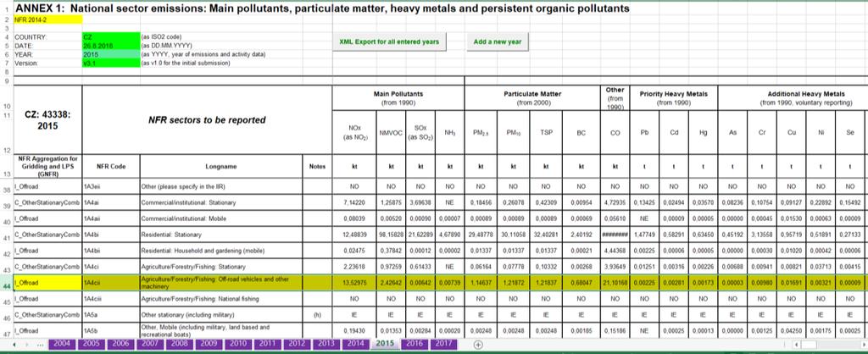868x354 pixels.
Task: Select the NFR sectors to be reported cell
Action: (207, 120)
